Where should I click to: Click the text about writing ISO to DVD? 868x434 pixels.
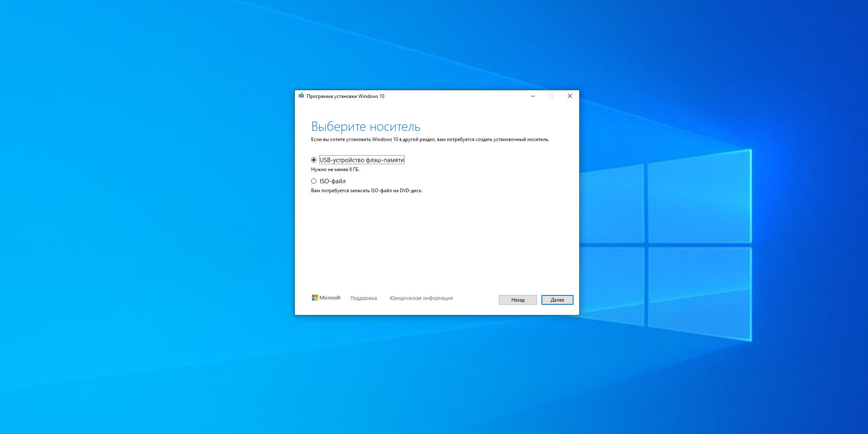[367, 191]
